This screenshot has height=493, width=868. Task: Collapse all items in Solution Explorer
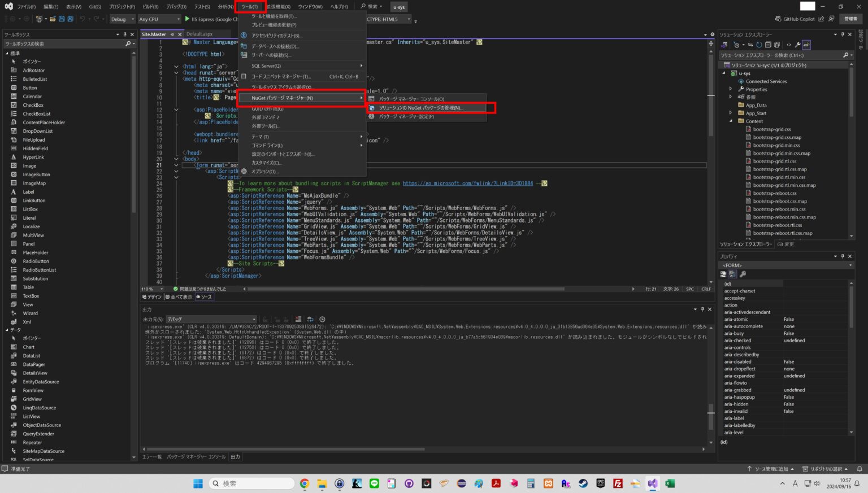pyautogui.click(x=768, y=45)
